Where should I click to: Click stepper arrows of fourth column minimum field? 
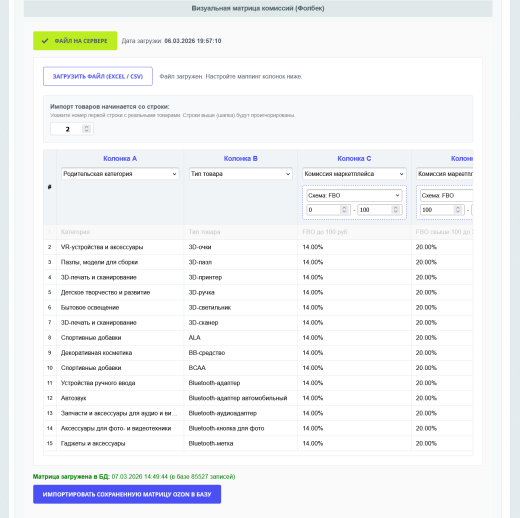point(458,210)
